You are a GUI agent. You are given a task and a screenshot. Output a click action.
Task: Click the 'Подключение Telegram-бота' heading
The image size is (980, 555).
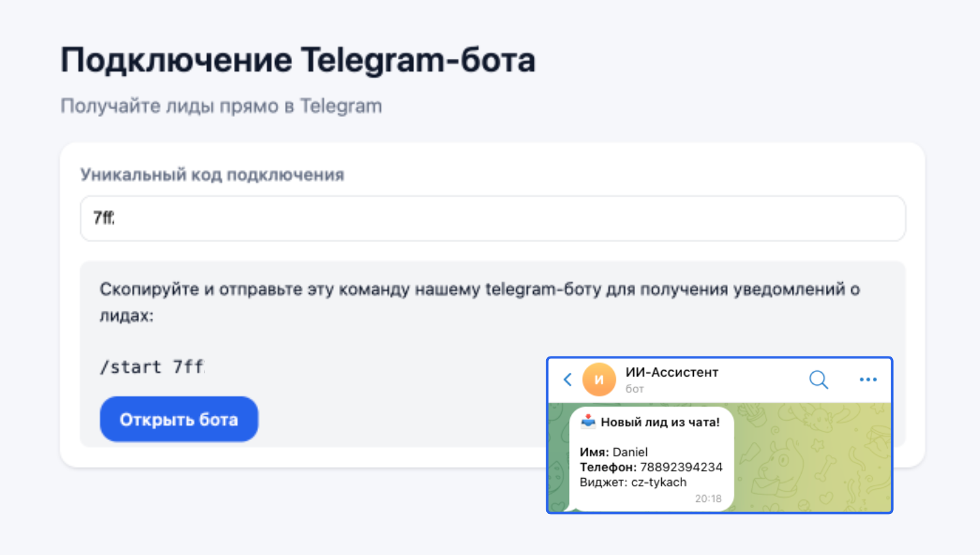[298, 60]
